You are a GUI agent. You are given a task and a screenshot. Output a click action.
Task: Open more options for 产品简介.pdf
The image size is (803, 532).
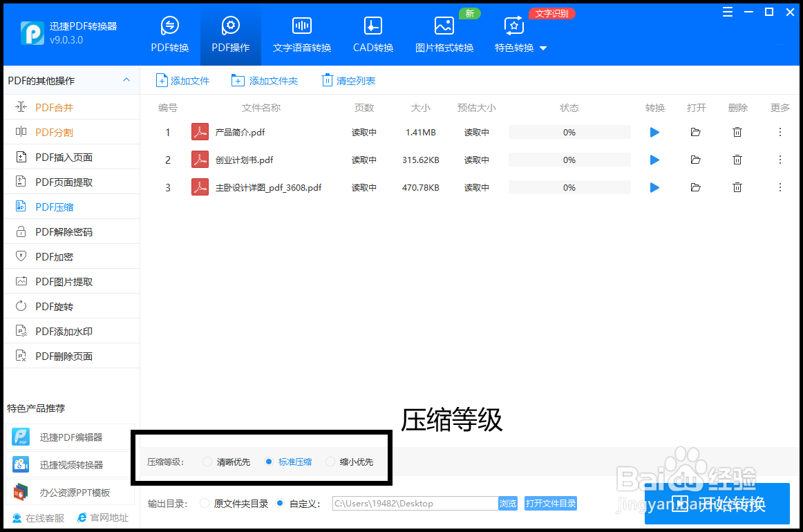tap(780, 132)
